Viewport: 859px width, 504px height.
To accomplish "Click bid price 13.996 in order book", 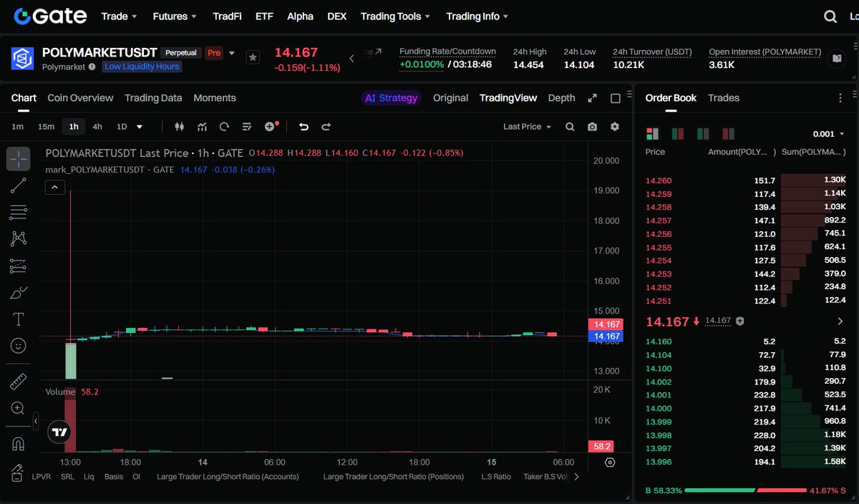I will 659,462.
